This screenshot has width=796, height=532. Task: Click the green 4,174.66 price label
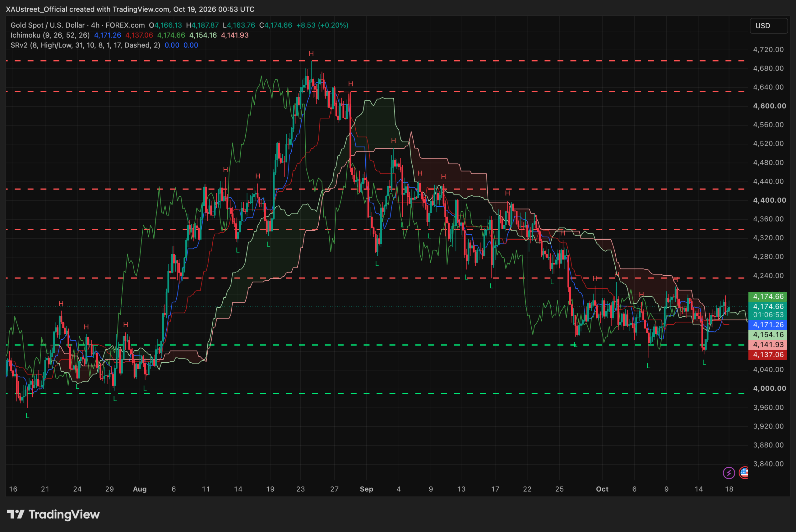pyautogui.click(x=768, y=296)
